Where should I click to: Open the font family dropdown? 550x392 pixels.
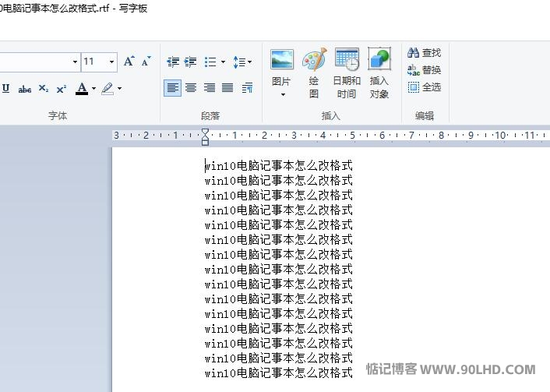click(75, 62)
